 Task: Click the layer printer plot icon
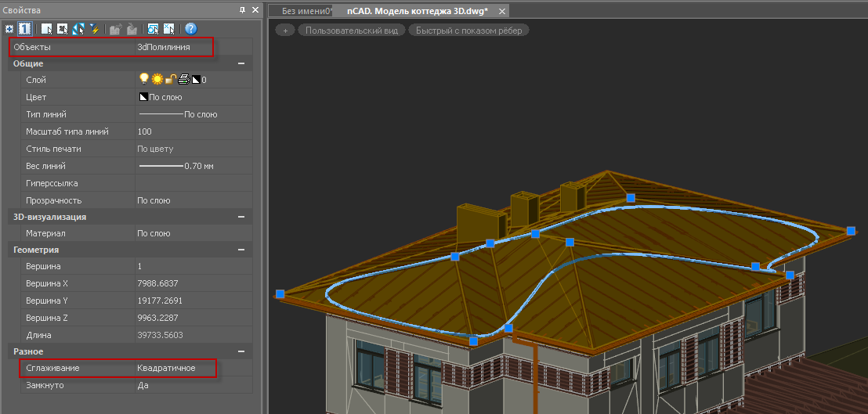click(183, 80)
